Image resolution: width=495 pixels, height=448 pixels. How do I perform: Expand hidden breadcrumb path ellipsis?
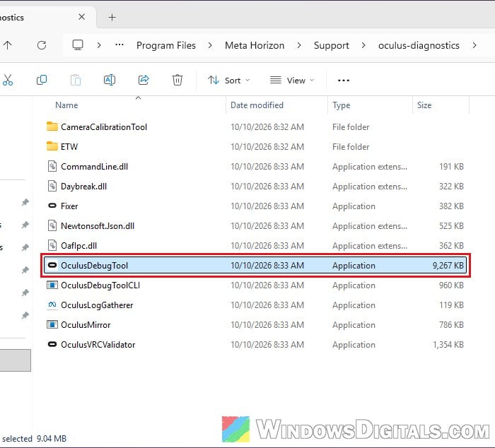[x=120, y=45]
